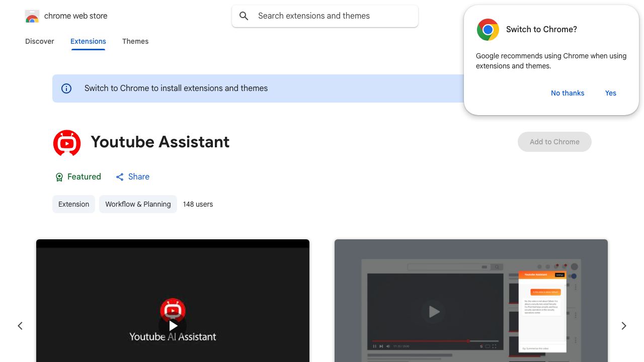Click the Chrome Web Store logo icon
Image resolution: width=644 pixels, height=362 pixels.
32,16
